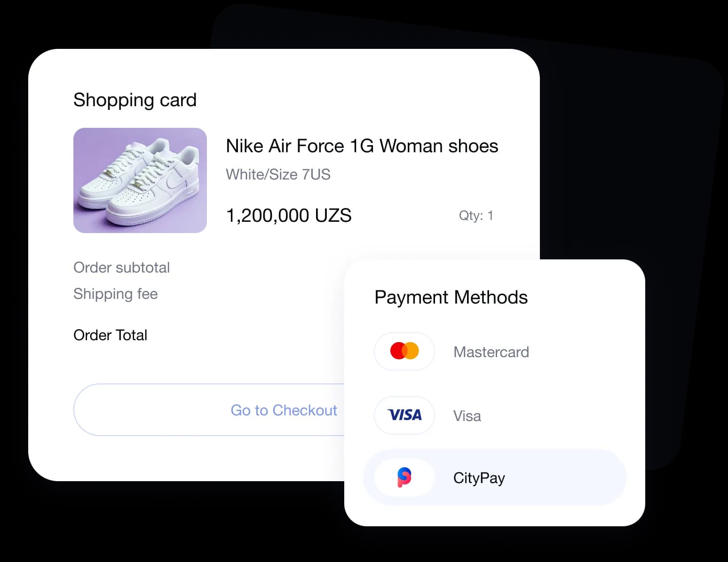Image resolution: width=728 pixels, height=562 pixels.
Task: Choose the CityPay payment option
Action: tap(495, 477)
